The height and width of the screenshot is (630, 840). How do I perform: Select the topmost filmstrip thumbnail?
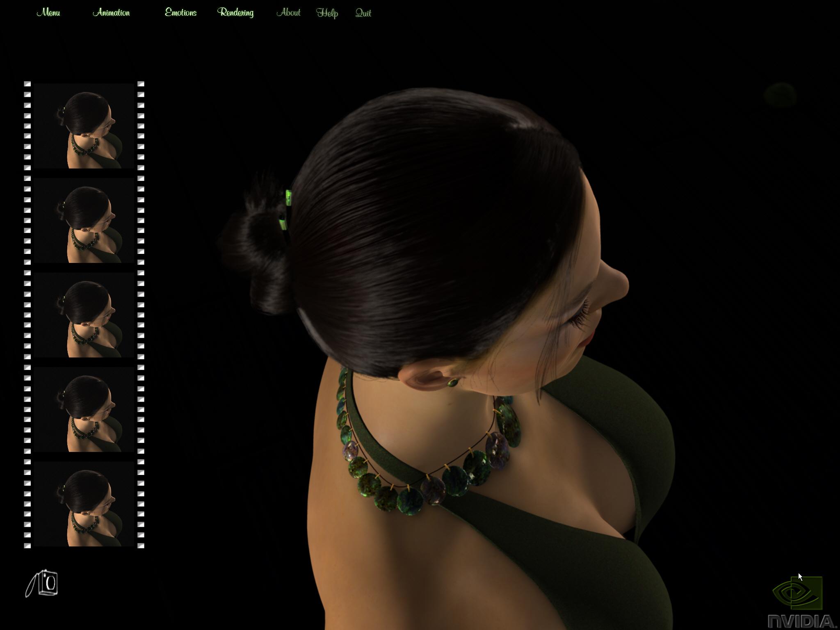tap(84, 126)
